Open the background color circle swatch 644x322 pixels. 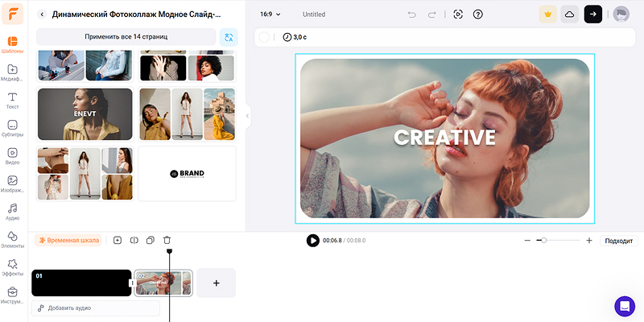pos(264,37)
